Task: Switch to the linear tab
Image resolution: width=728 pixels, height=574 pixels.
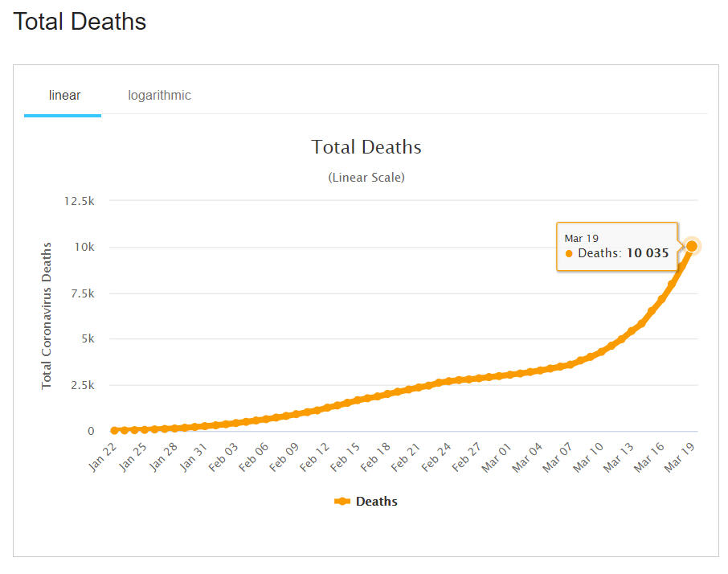Action: click(x=64, y=96)
